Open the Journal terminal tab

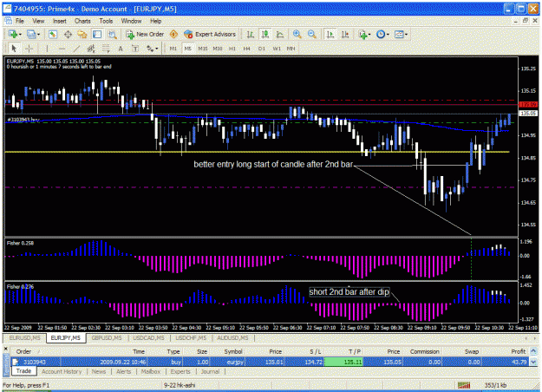(210, 371)
